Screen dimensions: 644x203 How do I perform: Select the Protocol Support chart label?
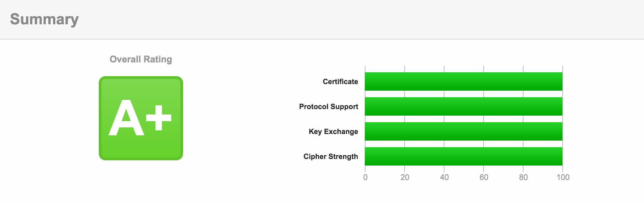(x=328, y=106)
